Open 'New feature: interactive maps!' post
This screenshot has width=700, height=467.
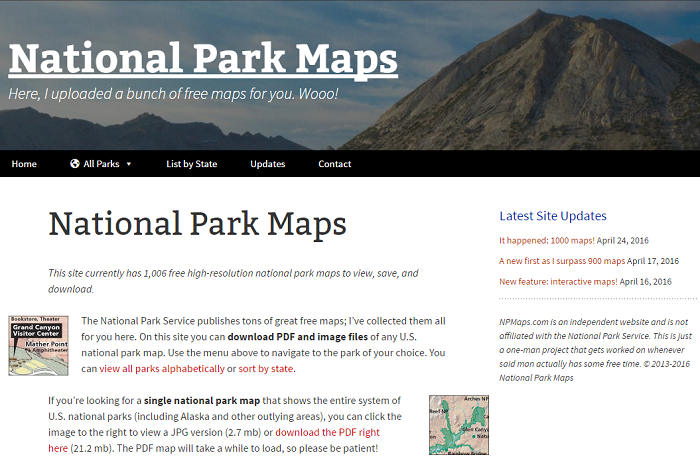[x=558, y=282]
